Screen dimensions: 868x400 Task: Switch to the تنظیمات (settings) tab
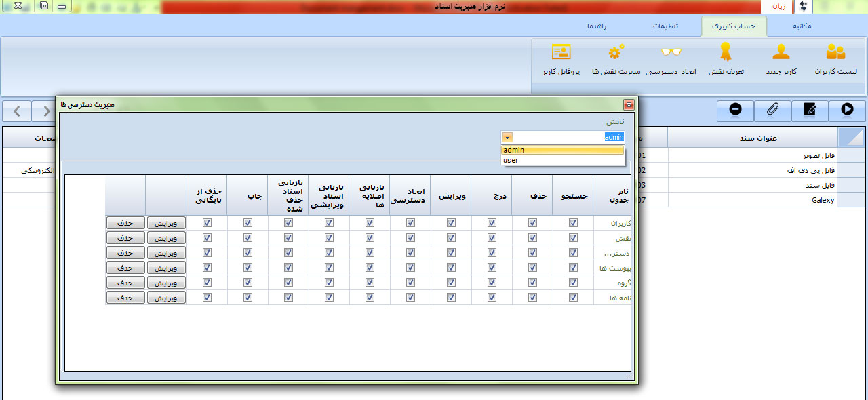pyautogui.click(x=665, y=26)
